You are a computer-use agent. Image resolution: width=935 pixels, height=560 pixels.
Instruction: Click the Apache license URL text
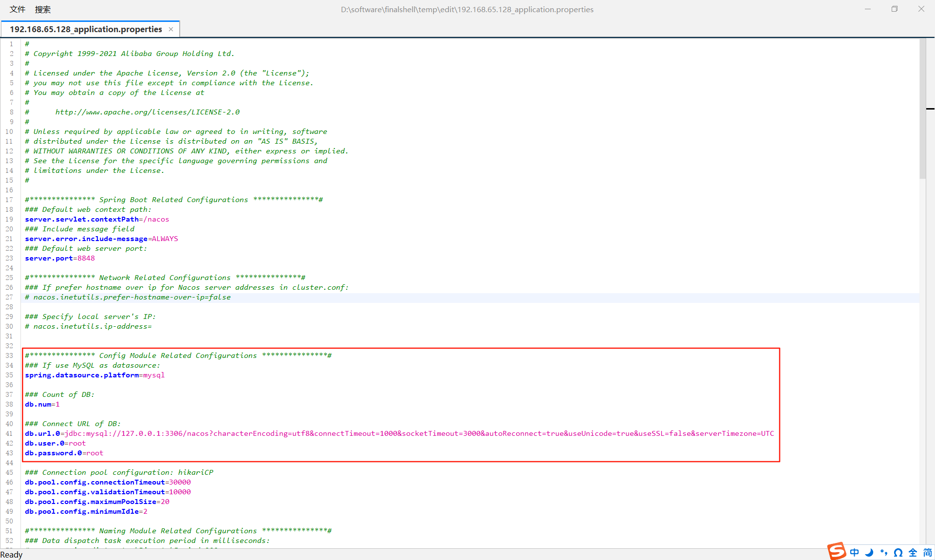[147, 112]
